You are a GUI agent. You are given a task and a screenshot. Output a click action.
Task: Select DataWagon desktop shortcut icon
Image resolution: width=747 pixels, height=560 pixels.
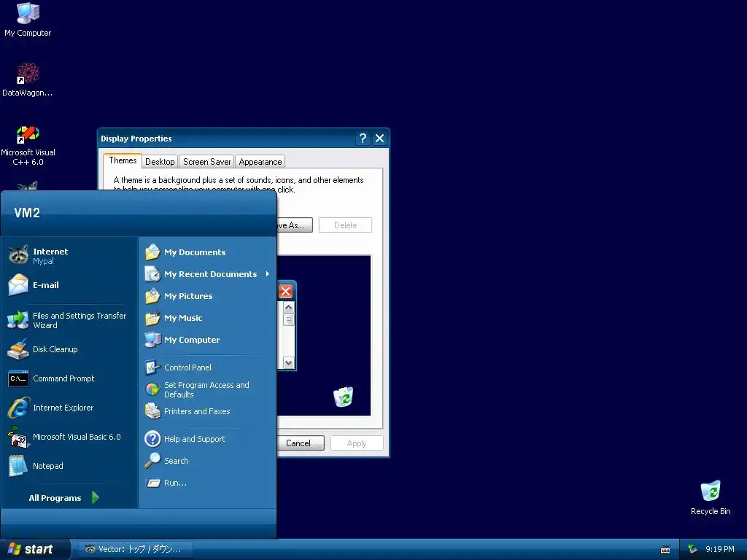28,79
